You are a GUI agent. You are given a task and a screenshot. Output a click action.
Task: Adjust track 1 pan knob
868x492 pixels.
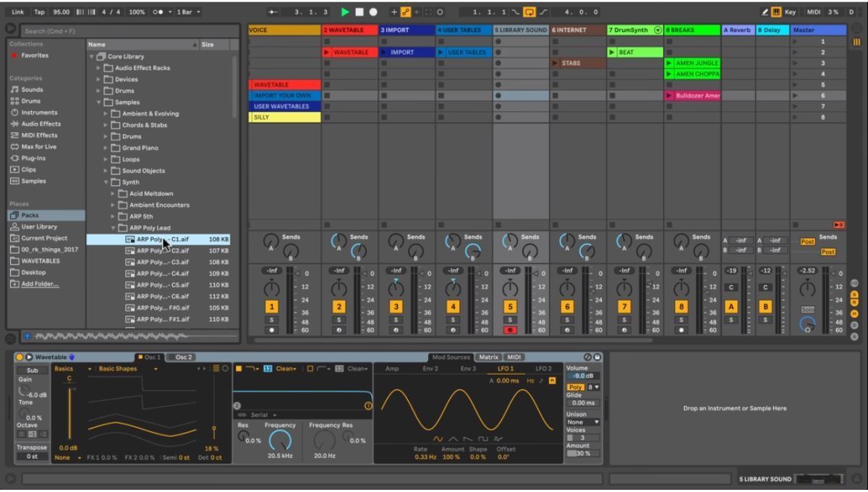click(272, 288)
